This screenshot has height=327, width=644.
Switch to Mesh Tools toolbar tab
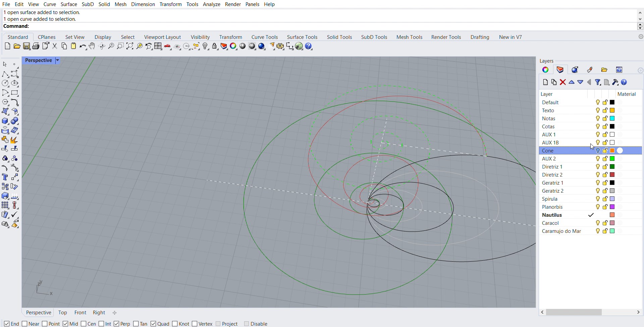point(409,37)
